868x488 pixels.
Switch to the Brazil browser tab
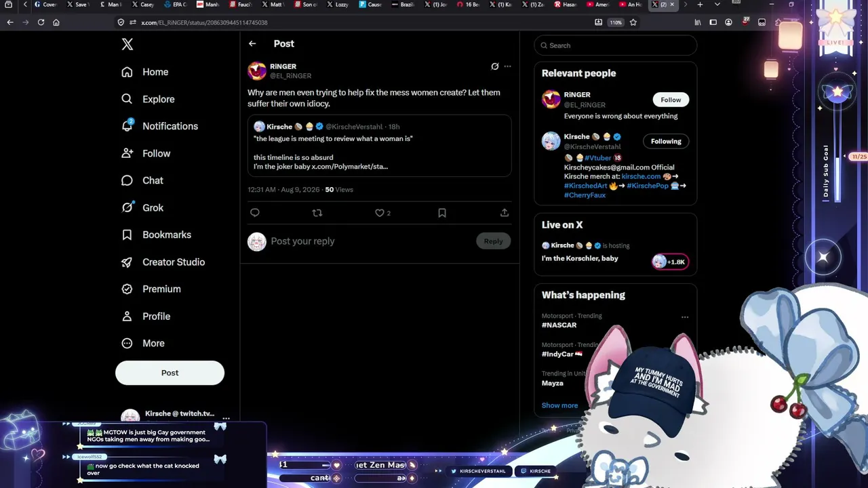[403, 5]
